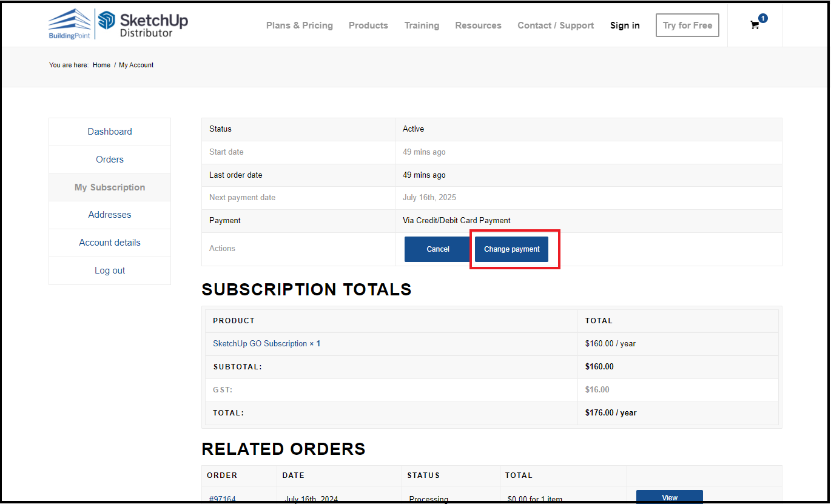Open Dashboard in account sidebar
831x504 pixels.
[110, 132]
